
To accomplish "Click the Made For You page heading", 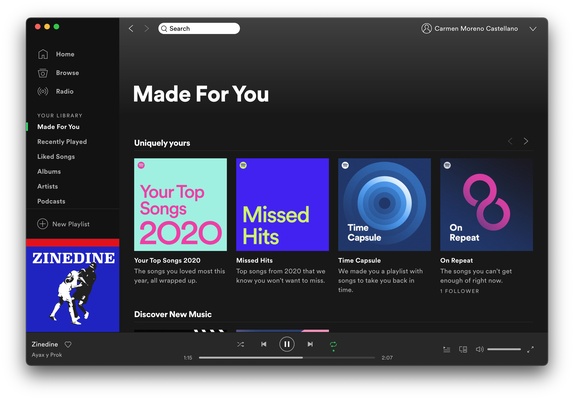I will pos(201,94).
